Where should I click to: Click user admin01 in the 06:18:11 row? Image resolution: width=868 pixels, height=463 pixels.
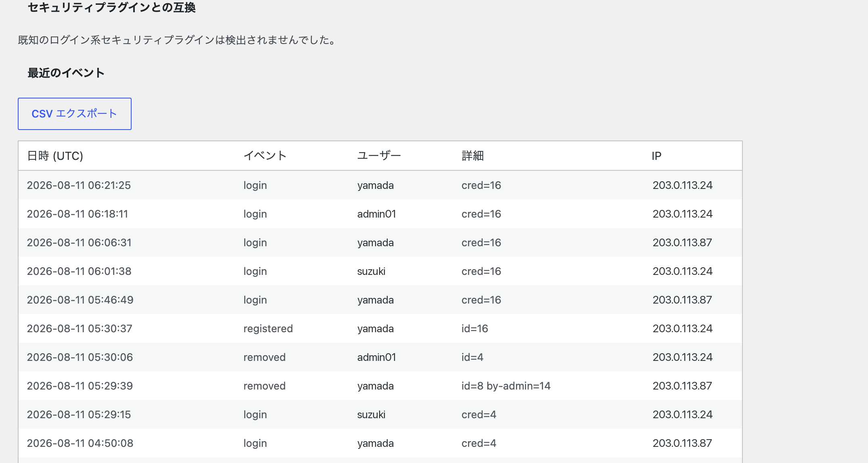pos(377,214)
